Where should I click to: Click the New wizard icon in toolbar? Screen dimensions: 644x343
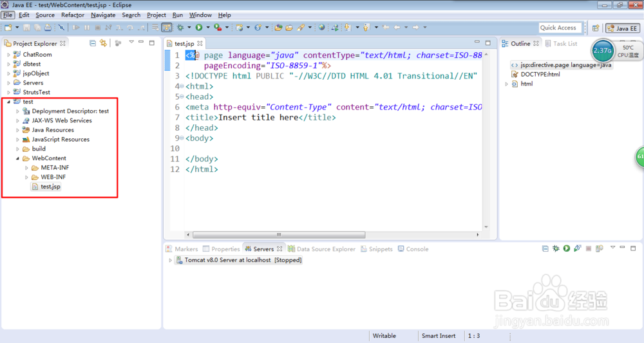8,28
